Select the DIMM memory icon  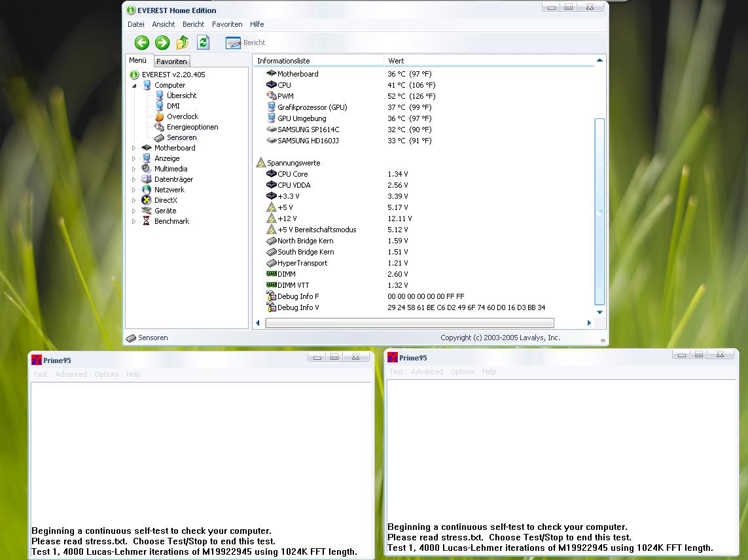point(272,274)
